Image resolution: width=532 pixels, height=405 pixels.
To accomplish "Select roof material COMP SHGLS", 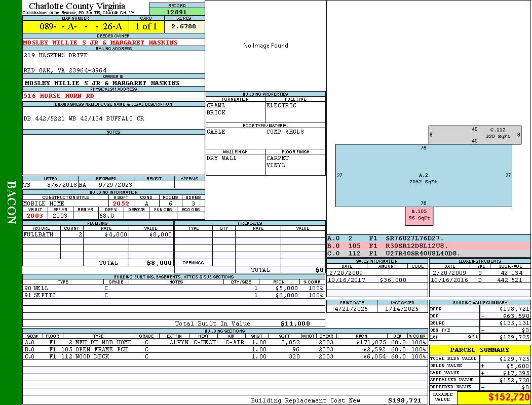I will [285, 132].
